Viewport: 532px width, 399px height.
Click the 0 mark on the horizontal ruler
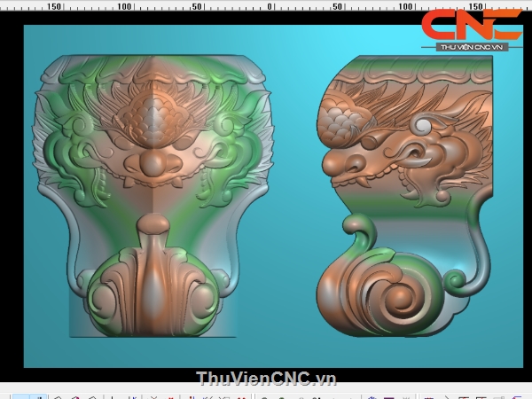(270, 6)
